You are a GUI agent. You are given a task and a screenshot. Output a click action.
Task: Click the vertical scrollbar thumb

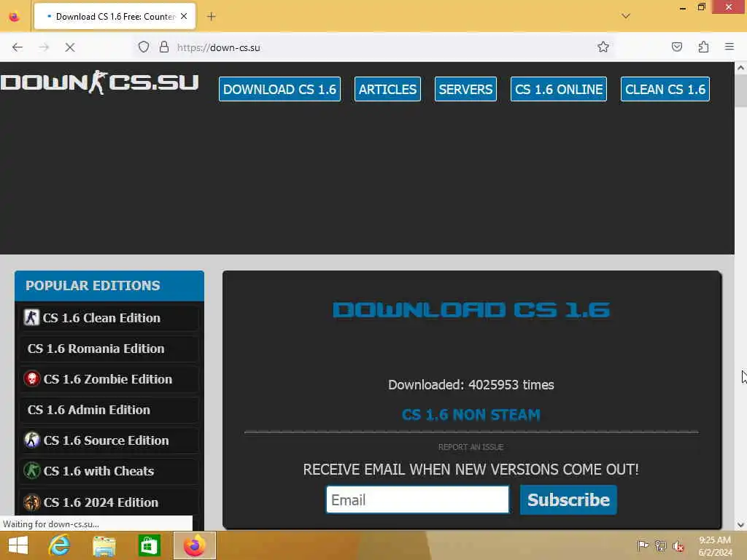click(741, 91)
